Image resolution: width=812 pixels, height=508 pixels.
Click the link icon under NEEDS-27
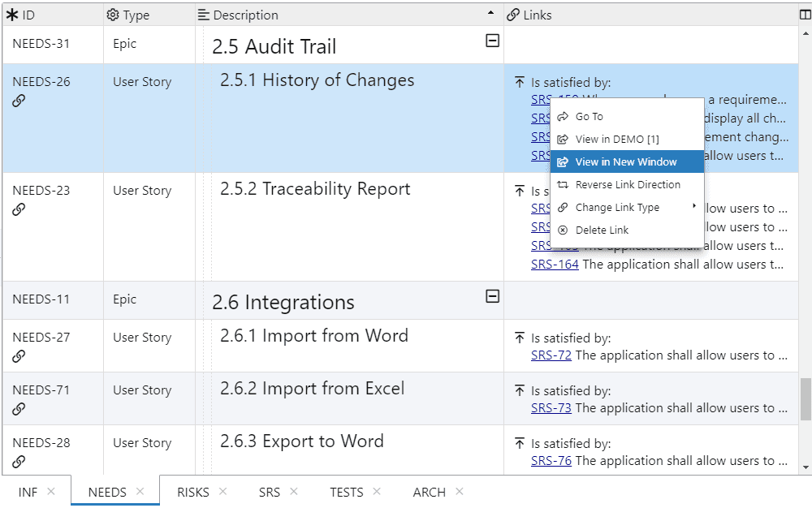pos(19,356)
